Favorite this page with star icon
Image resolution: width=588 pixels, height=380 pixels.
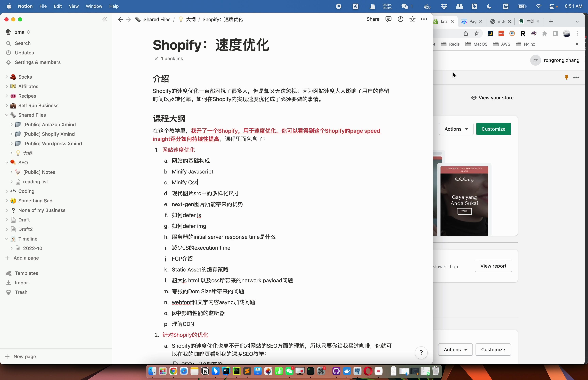pyautogui.click(x=412, y=19)
